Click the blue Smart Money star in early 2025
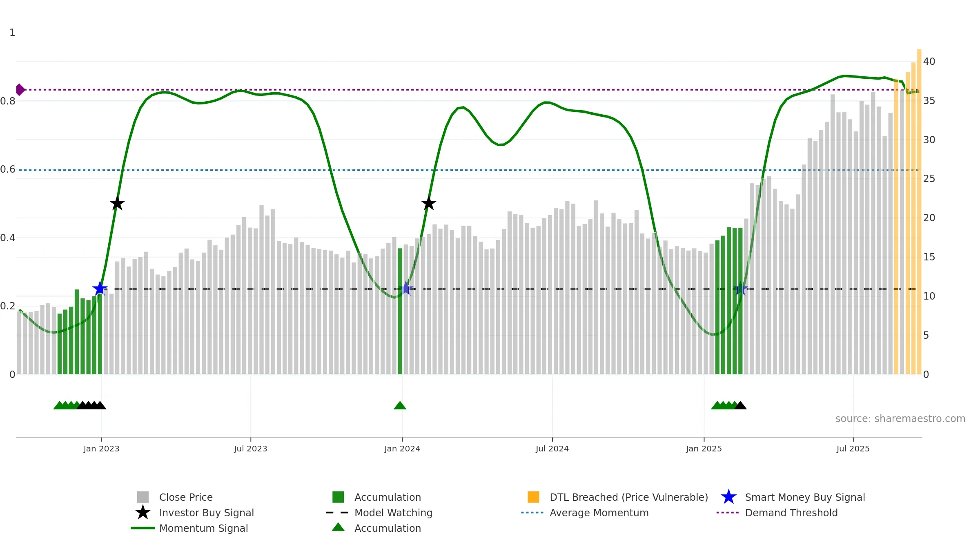This screenshot has width=980, height=551. pyautogui.click(x=740, y=289)
